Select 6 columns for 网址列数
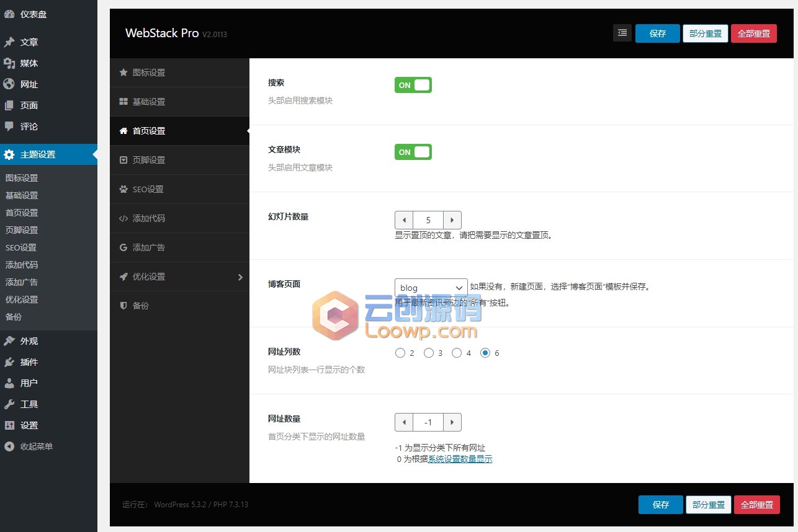The image size is (798, 532). point(485,353)
